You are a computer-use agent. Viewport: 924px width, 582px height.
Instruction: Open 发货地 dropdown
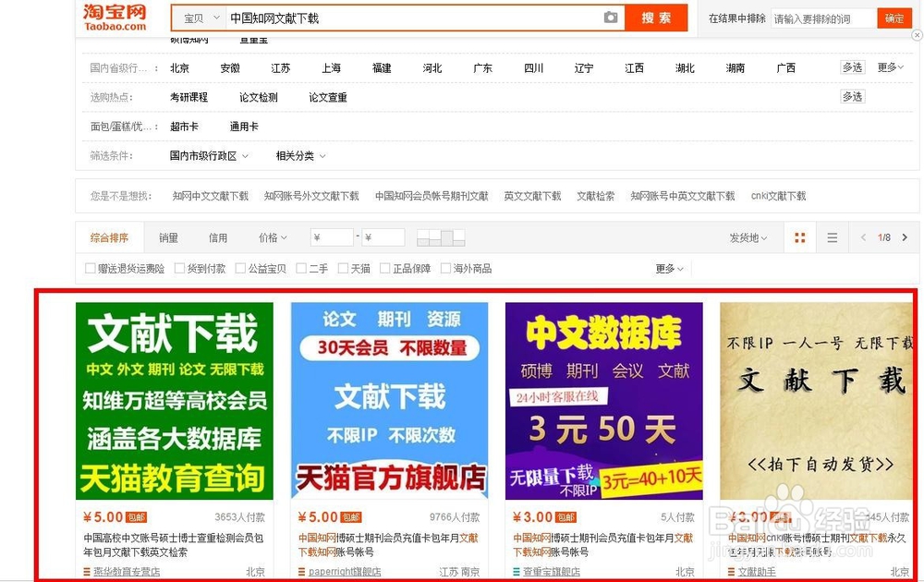[x=748, y=237]
